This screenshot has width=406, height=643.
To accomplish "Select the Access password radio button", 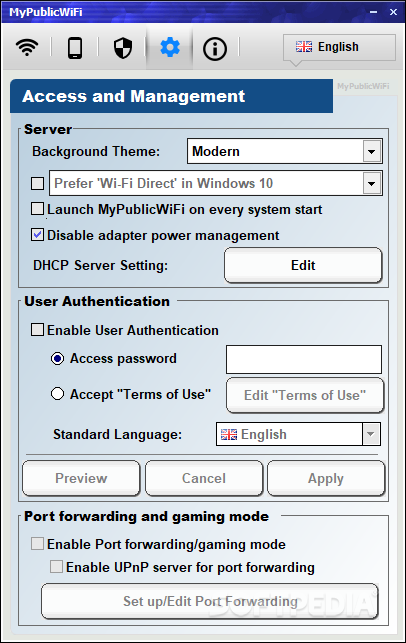I will pos(57,358).
